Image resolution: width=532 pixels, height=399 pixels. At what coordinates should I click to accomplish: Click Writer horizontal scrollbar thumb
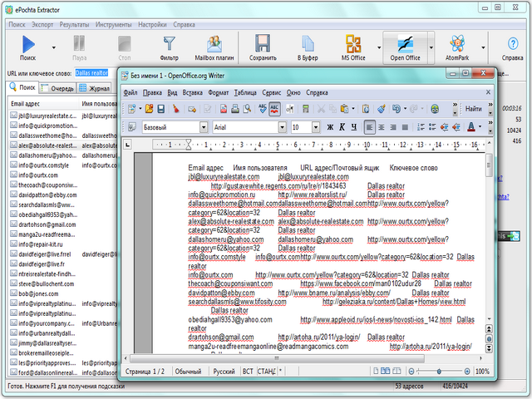click(x=277, y=358)
